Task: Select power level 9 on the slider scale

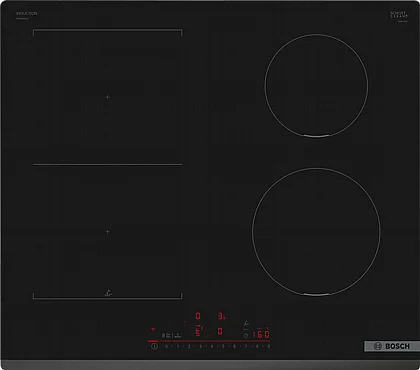Action: pyautogui.click(x=269, y=346)
